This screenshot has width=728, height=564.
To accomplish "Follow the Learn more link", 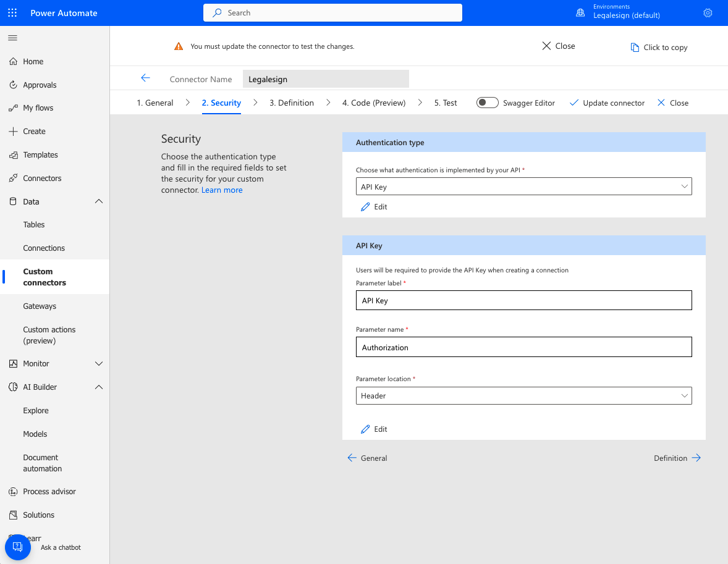I will pos(221,190).
